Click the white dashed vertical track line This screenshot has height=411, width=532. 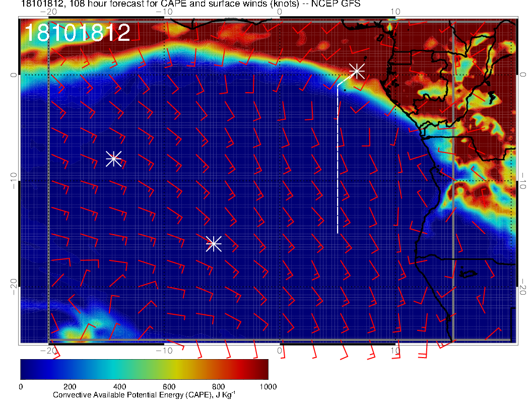(x=338, y=166)
